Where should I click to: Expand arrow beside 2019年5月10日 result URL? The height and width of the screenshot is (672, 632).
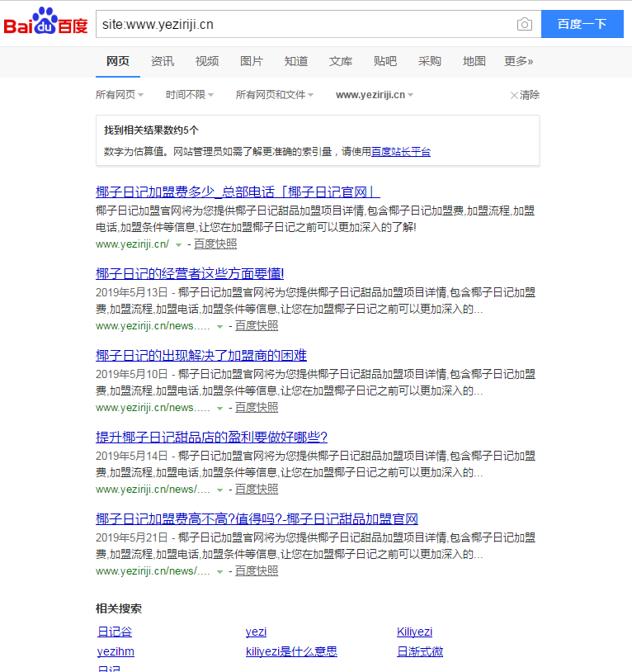pyautogui.click(x=219, y=409)
